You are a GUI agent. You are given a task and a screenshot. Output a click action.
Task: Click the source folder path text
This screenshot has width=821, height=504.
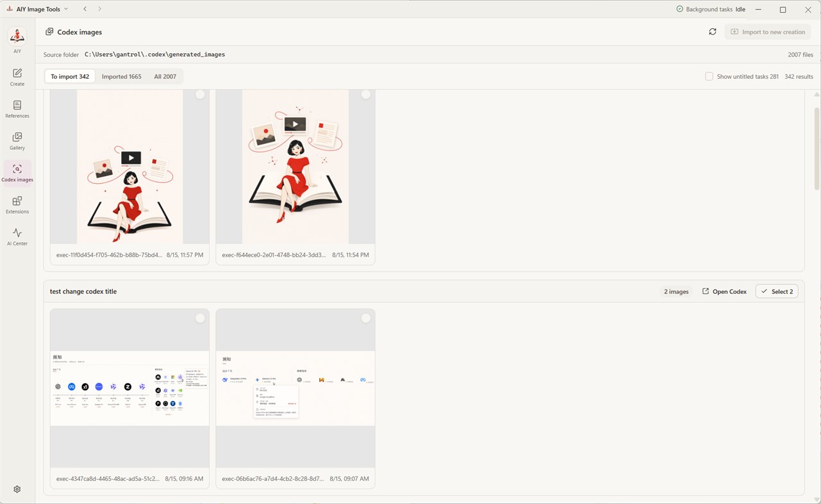click(154, 54)
